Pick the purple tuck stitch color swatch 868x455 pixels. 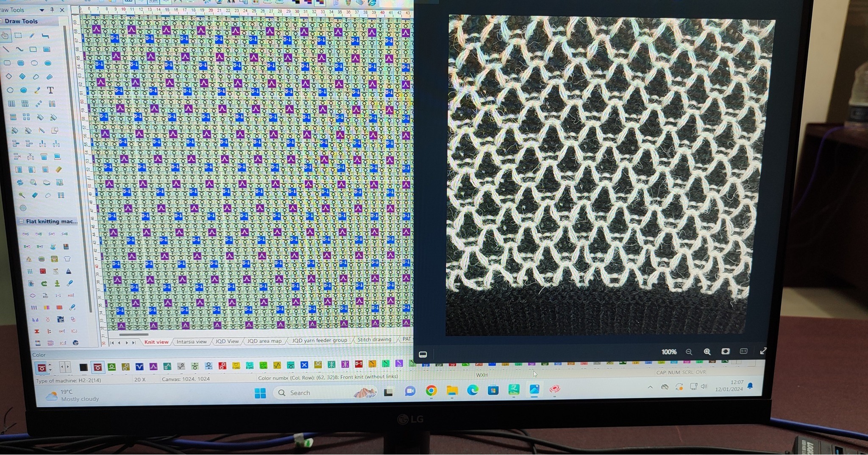pyautogui.click(x=153, y=366)
